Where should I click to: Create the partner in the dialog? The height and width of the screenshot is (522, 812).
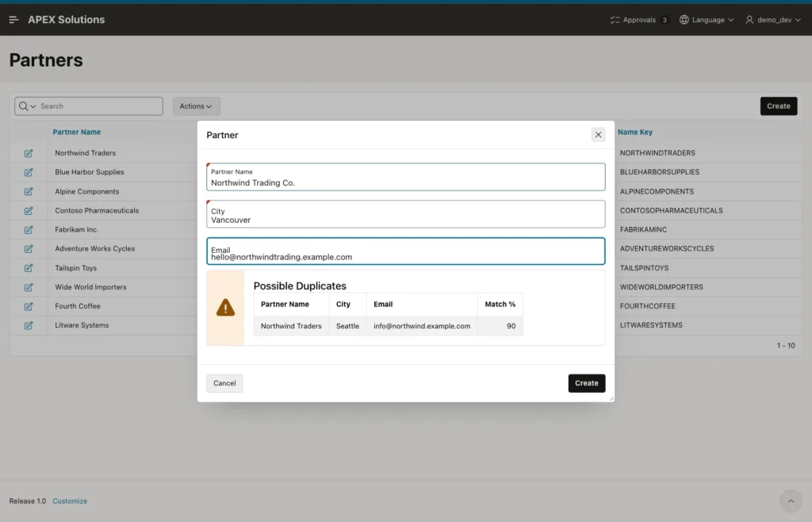point(586,383)
